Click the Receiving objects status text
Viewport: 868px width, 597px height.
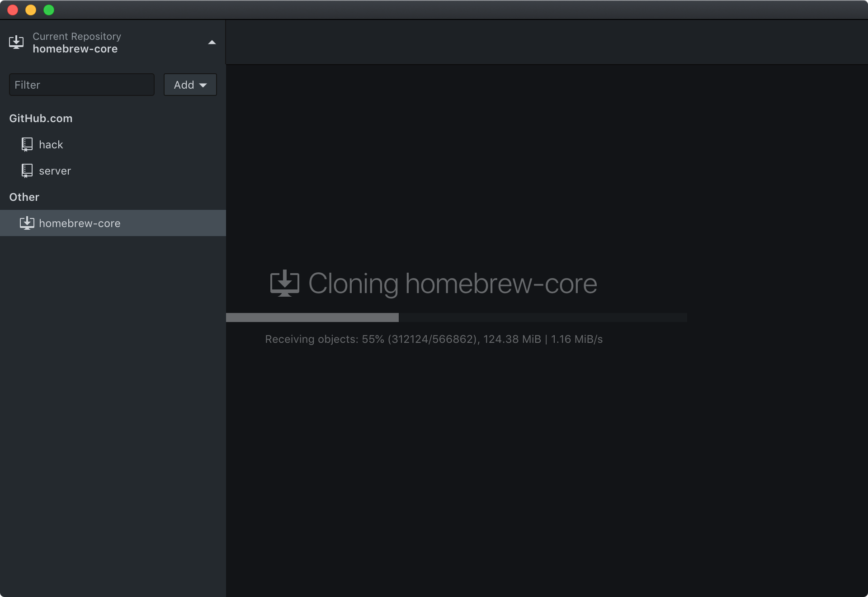(434, 339)
